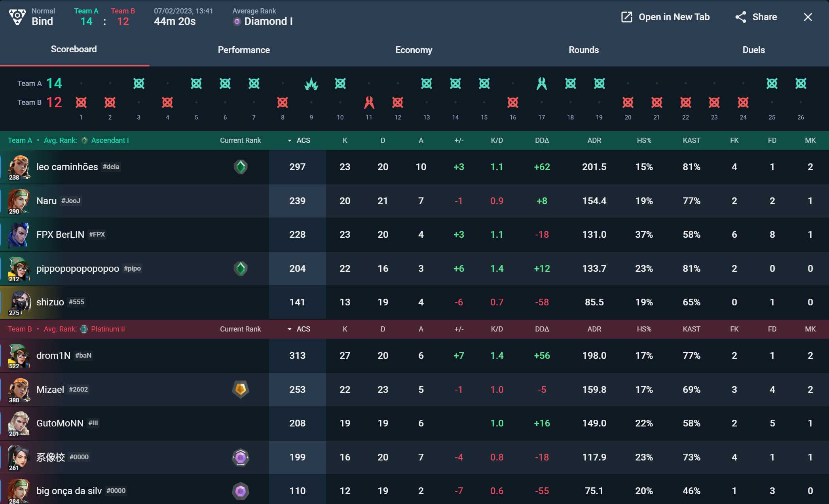Screen dimensions: 829x504
Task: Switch to the Economy tab
Action: point(414,50)
